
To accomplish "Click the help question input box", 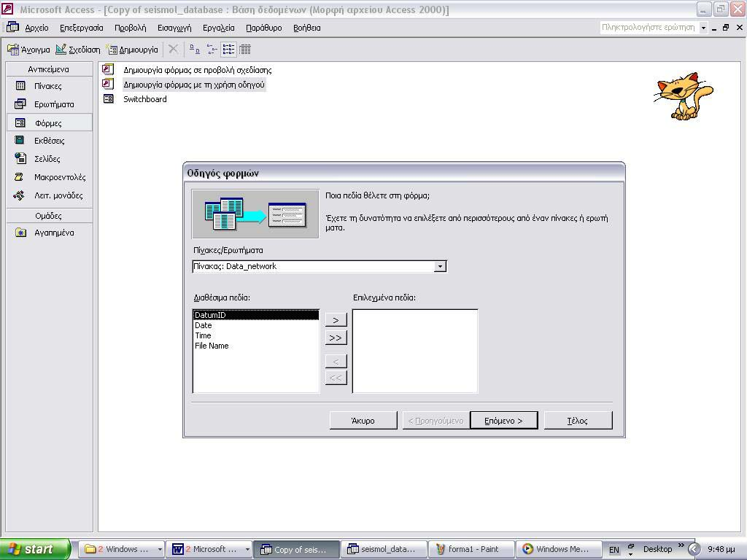I will tap(649, 28).
